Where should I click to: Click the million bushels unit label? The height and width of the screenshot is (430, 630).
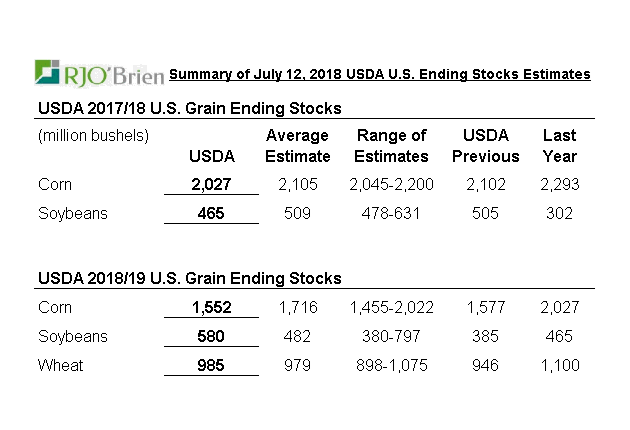pos(93,135)
